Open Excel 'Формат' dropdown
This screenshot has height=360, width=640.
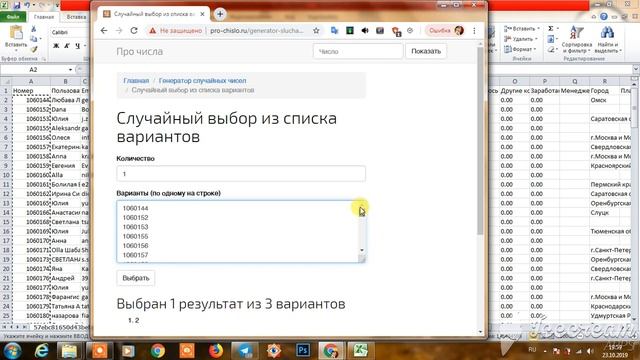click(519, 49)
